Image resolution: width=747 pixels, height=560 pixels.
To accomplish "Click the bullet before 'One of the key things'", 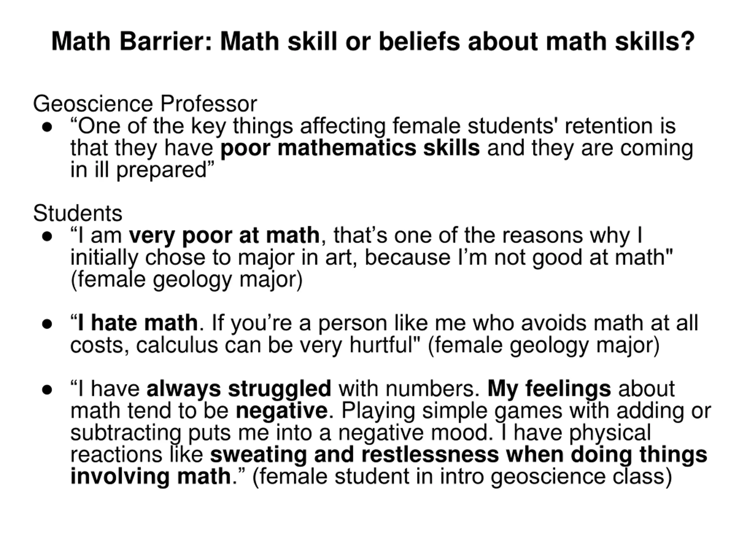I will 47,127.
